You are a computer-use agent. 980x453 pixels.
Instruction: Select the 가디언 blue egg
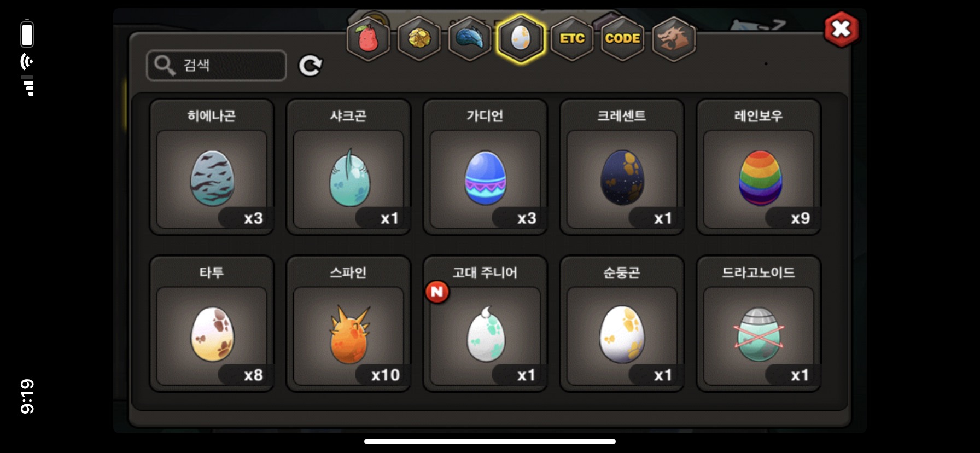point(485,167)
